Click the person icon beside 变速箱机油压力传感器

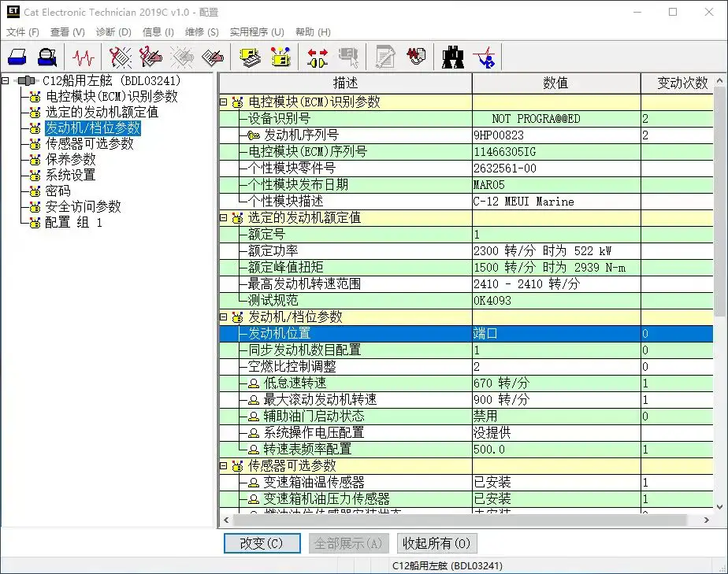[254, 499]
